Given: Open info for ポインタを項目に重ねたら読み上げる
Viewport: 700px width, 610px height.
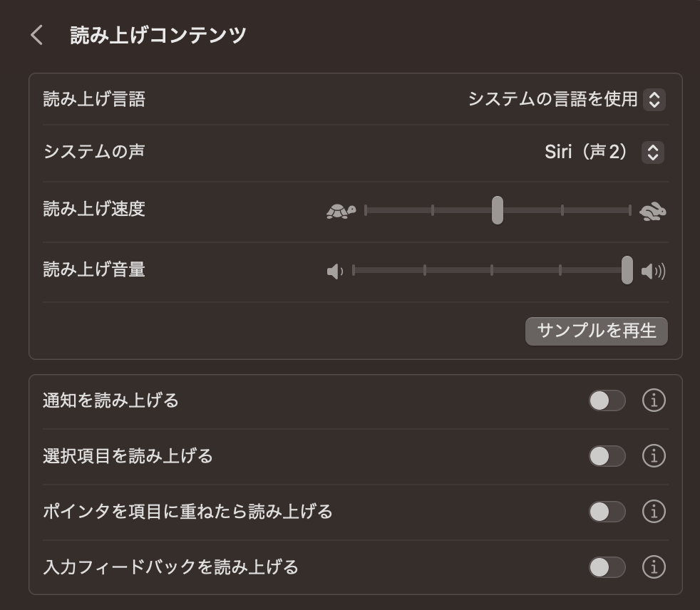Looking at the screenshot, I should tap(654, 511).
